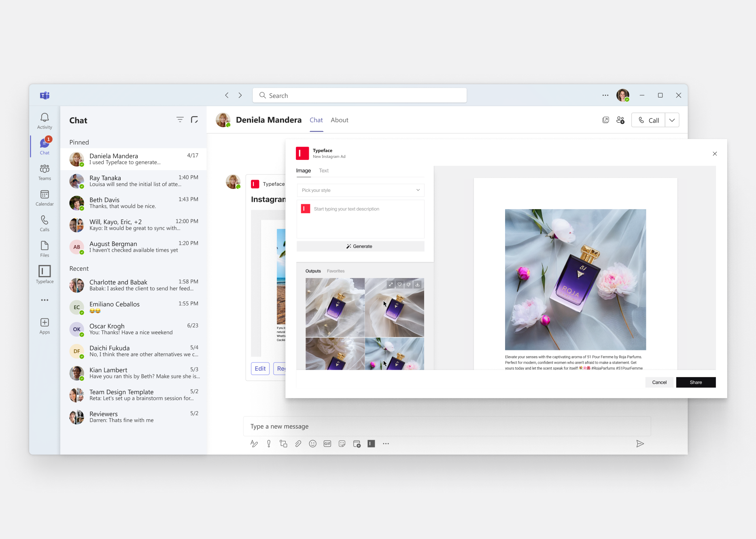Switch to the Text tab in Typeface
The width and height of the screenshot is (756, 539).
pos(324,171)
